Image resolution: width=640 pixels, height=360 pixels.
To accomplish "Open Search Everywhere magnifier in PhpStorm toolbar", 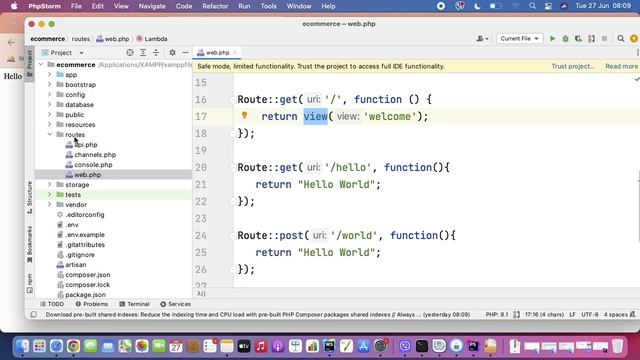I will point(621,39).
